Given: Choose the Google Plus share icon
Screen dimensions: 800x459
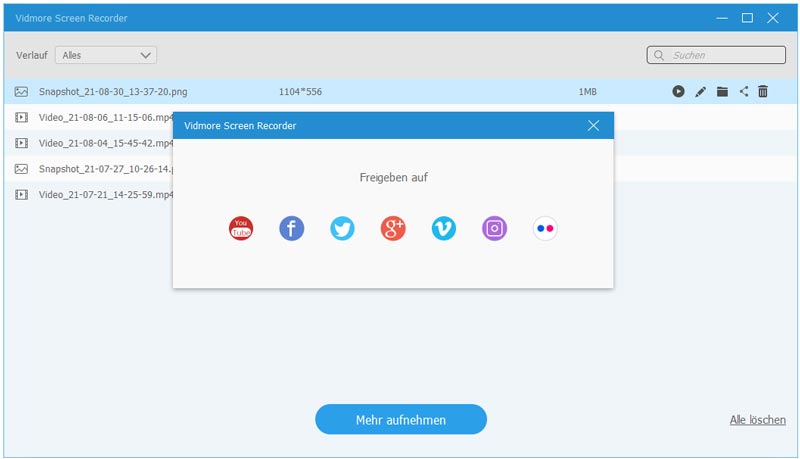Looking at the screenshot, I should [x=393, y=229].
